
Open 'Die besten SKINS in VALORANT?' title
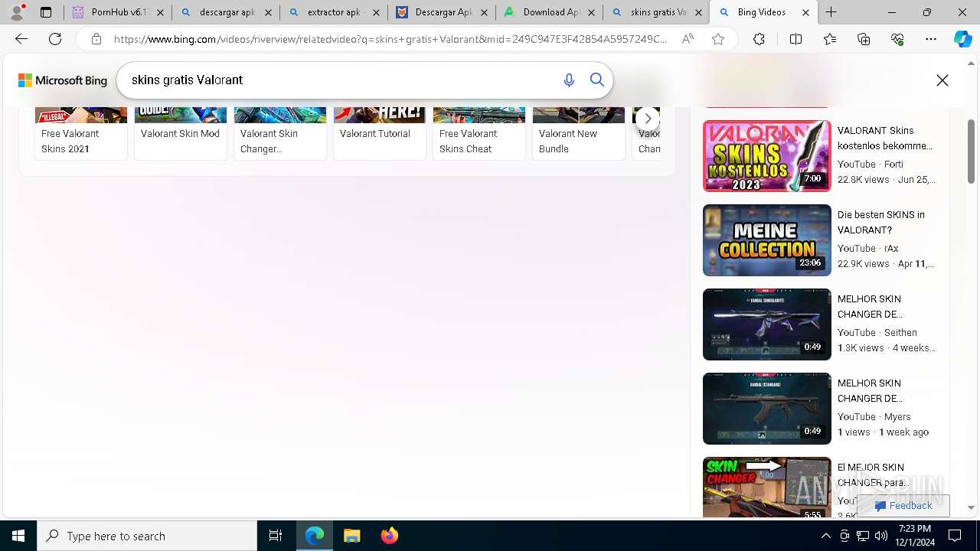tap(881, 222)
